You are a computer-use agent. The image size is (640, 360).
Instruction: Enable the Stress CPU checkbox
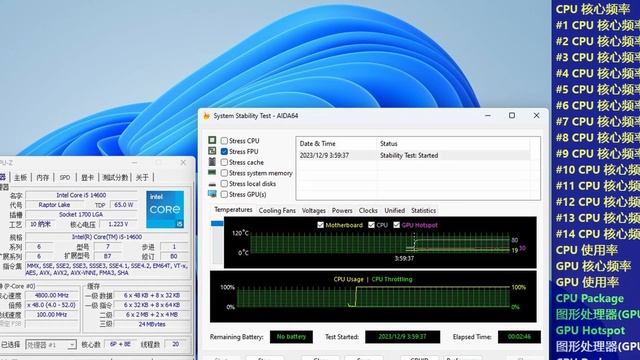pyautogui.click(x=224, y=141)
